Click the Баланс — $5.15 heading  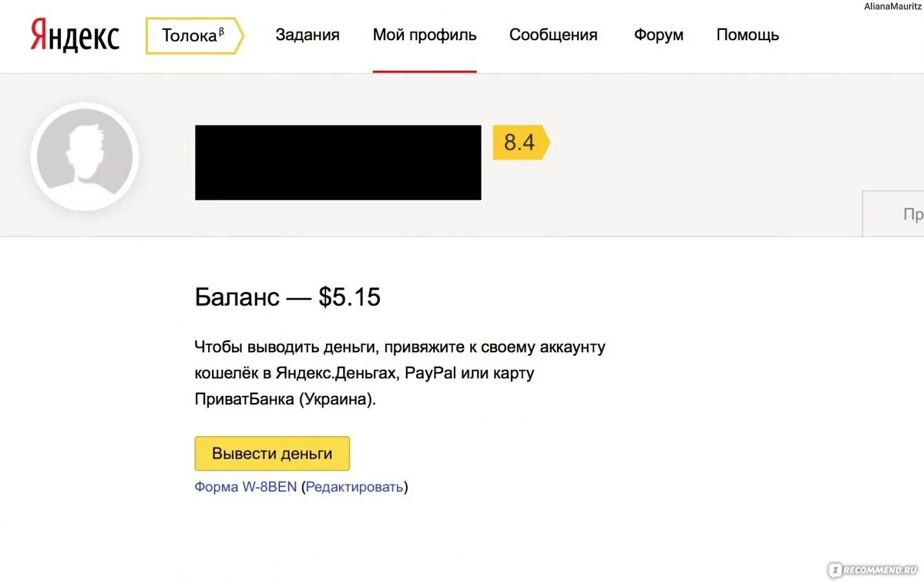pyautogui.click(x=287, y=297)
